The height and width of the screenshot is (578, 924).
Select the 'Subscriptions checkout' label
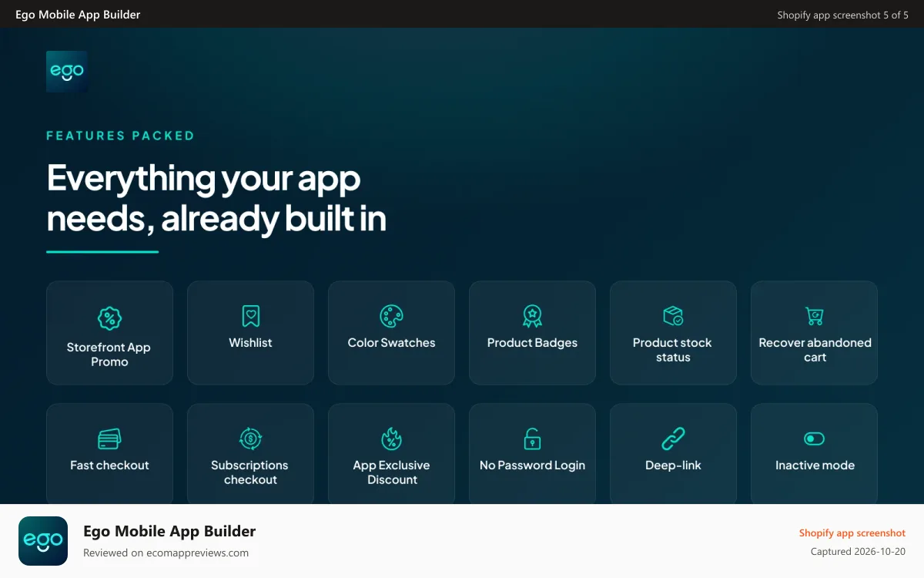coord(250,472)
